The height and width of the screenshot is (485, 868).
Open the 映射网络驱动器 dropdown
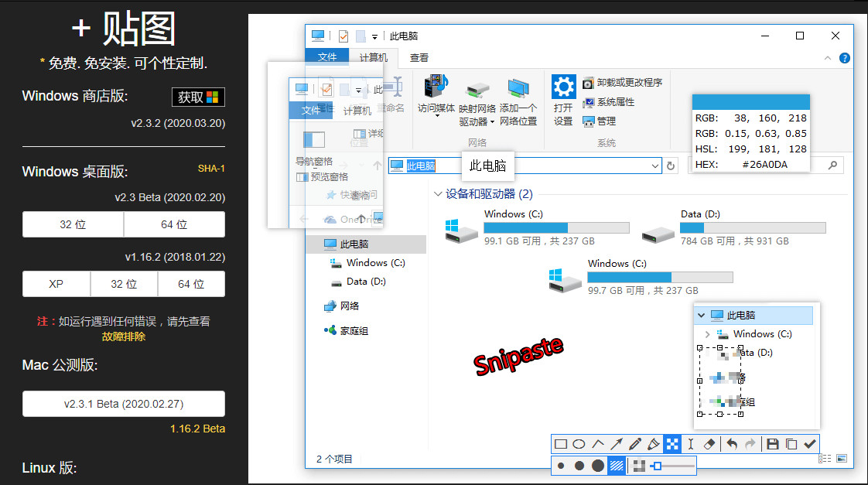click(x=477, y=103)
